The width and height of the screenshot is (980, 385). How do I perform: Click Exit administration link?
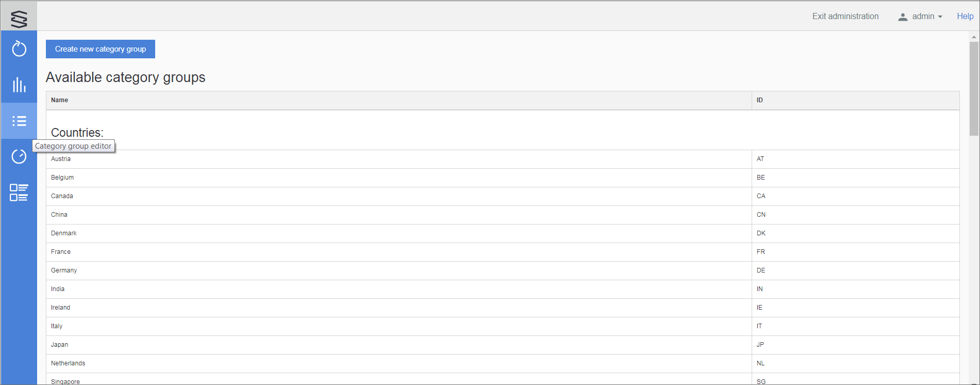click(x=845, y=17)
